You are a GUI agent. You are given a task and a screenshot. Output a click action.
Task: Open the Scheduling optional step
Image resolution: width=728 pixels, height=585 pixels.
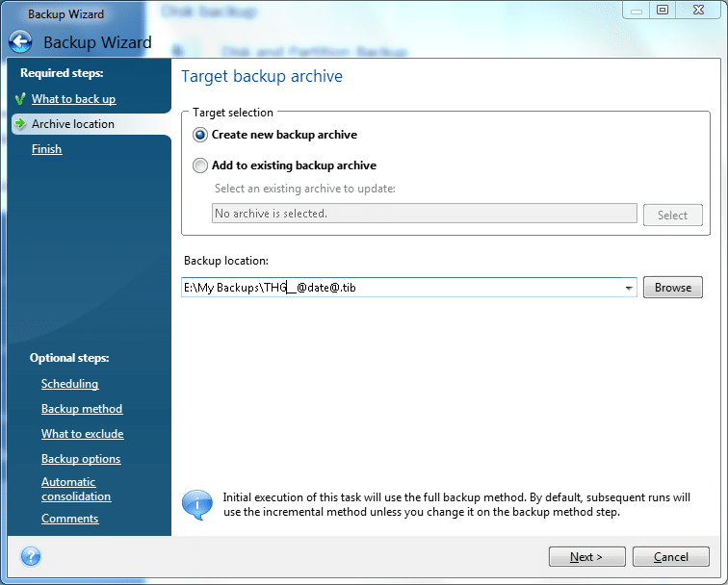tap(69, 384)
